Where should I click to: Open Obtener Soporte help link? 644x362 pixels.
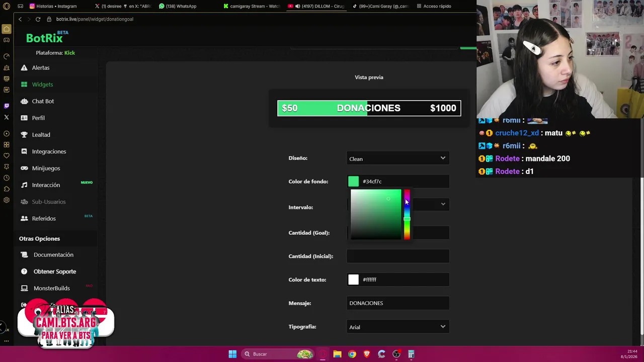55,271
